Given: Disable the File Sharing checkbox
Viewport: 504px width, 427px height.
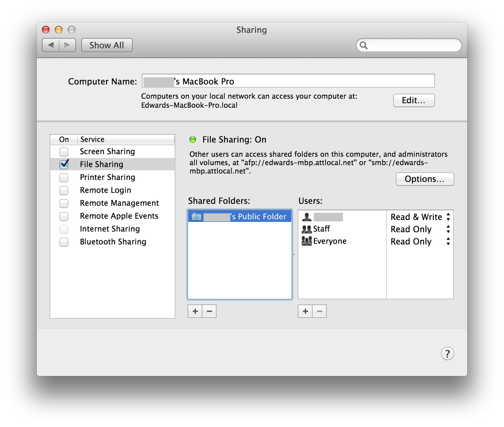Looking at the screenshot, I should pos(64,164).
